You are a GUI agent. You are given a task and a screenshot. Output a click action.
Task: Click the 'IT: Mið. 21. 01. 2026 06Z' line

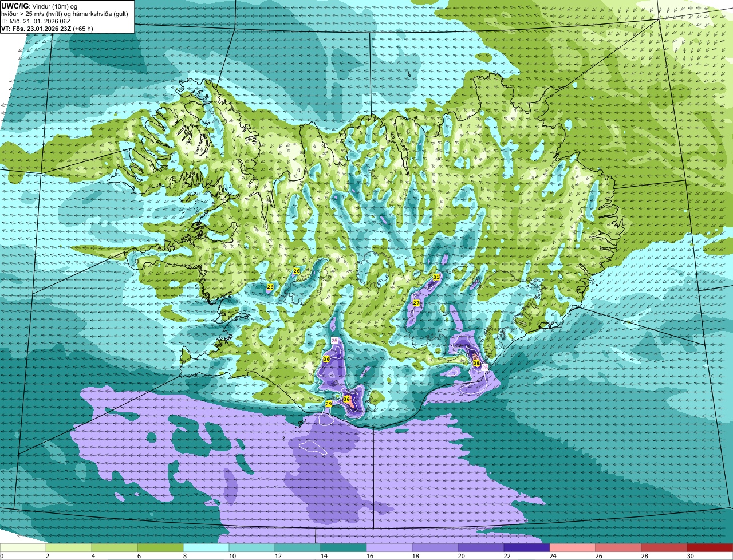point(36,21)
